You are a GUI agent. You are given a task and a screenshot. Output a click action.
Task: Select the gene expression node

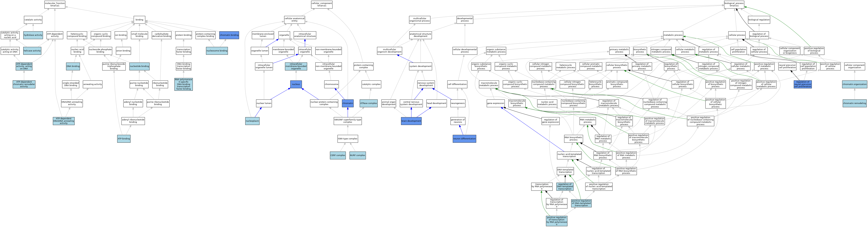[x=496, y=103]
